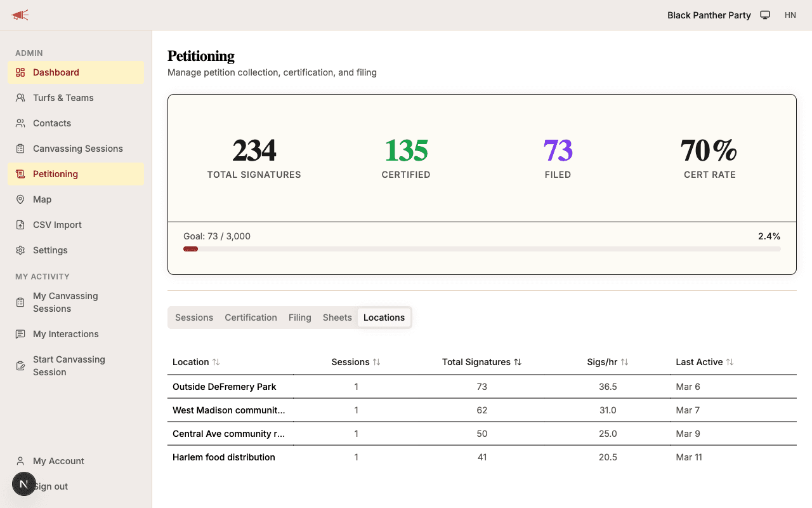812x508 pixels.
Task: Click the Canvassing Sessions clipboard icon
Action: coord(20,149)
